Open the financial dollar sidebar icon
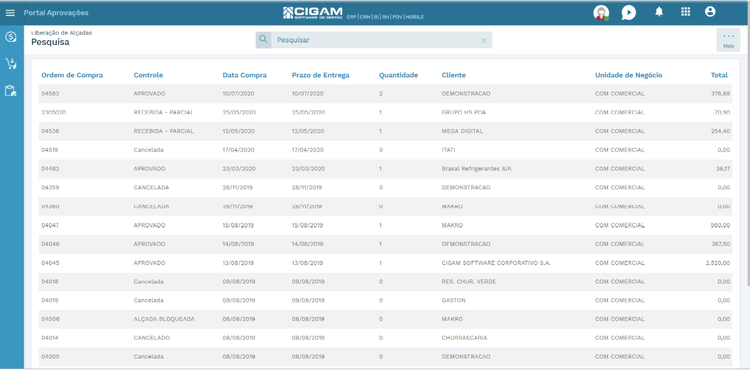Screen dimensions: 750x370 pyautogui.click(x=11, y=37)
